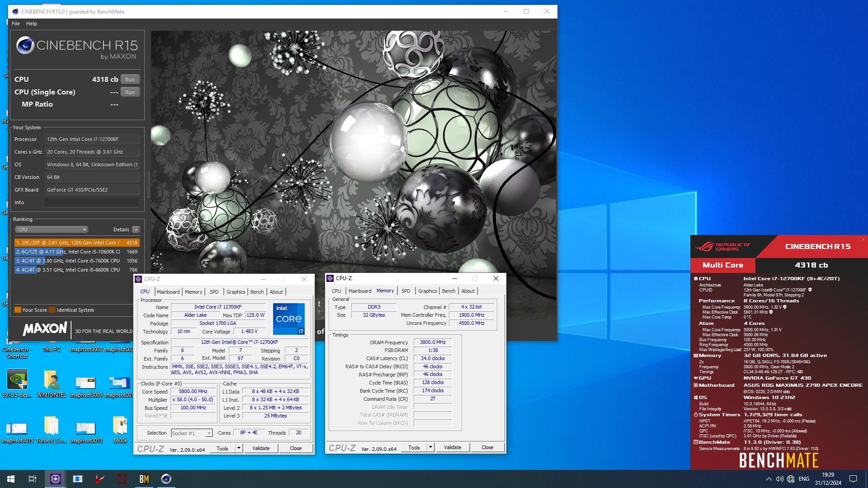Click Close in the CPU tab window
This screenshot has height=488, width=868.
coord(296,448)
